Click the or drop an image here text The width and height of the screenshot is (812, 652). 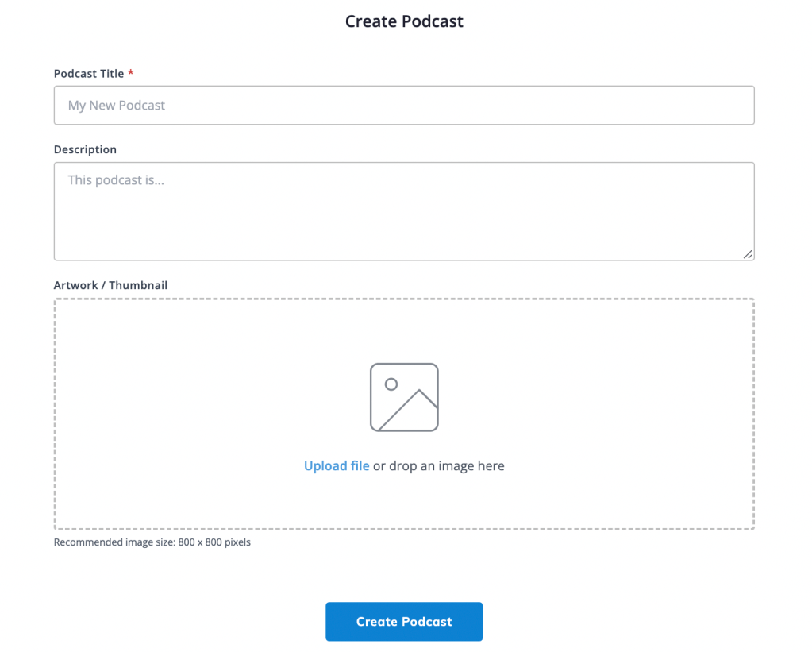pos(438,465)
